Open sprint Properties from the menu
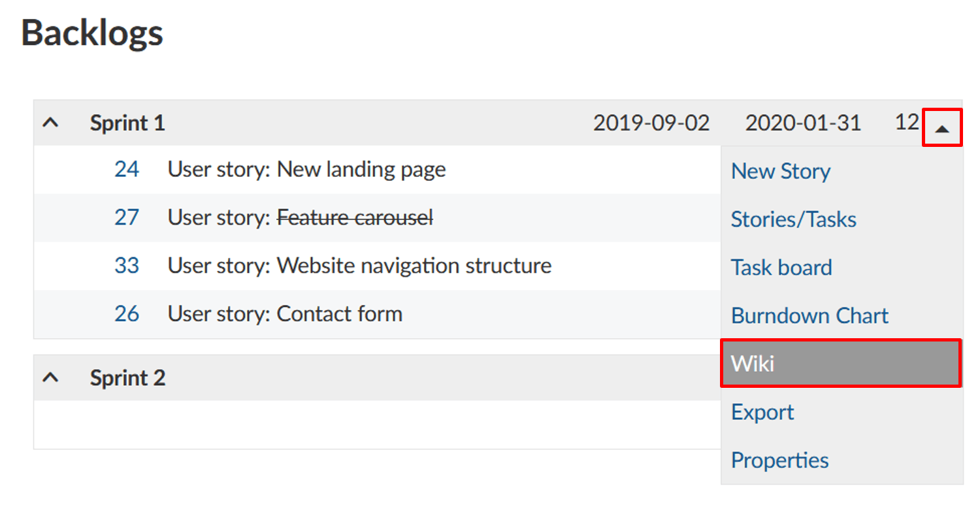 point(779,460)
